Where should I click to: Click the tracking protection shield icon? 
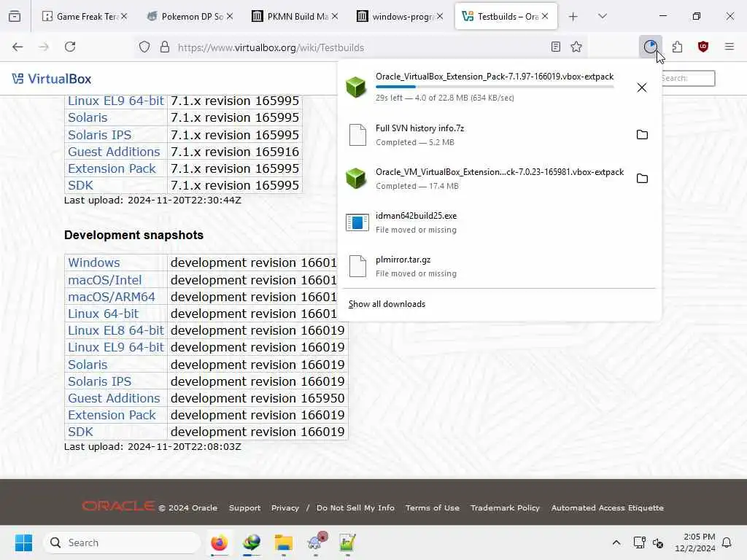144,47
